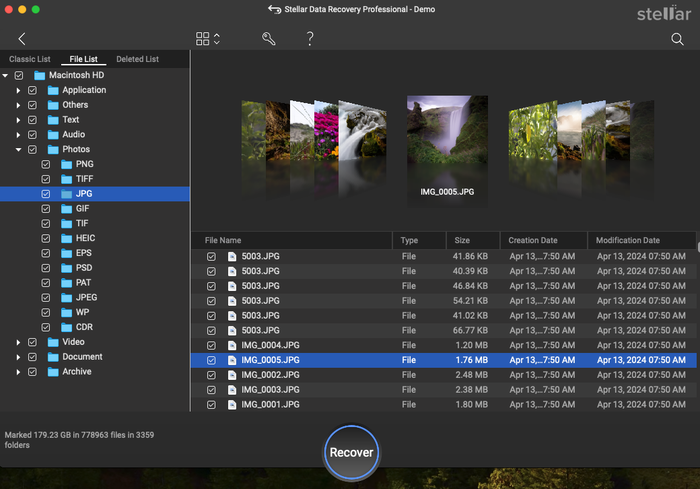Expand the Document folder node
700x489 pixels.
[x=18, y=357]
